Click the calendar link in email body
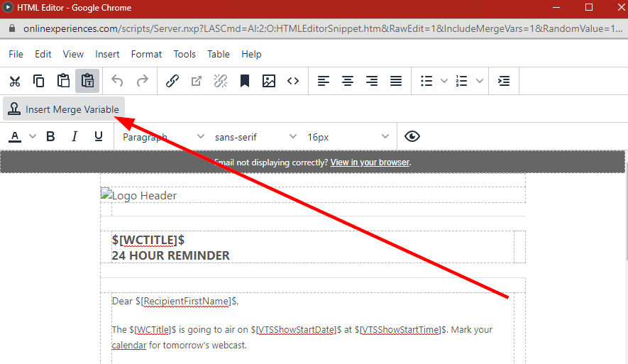Viewport: 628px width, 364px height. tap(129, 345)
